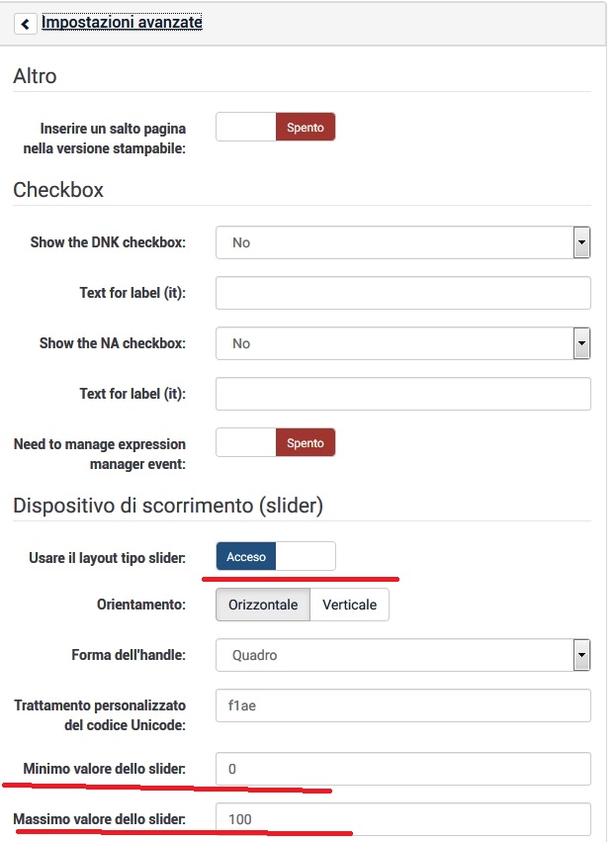Click the Acceso label on slider layout switch

pos(246,556)
